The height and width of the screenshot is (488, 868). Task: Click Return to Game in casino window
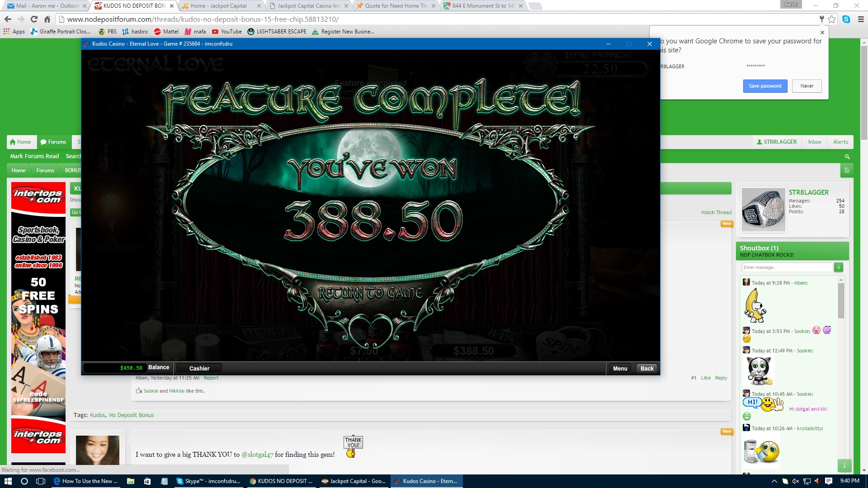370,294
